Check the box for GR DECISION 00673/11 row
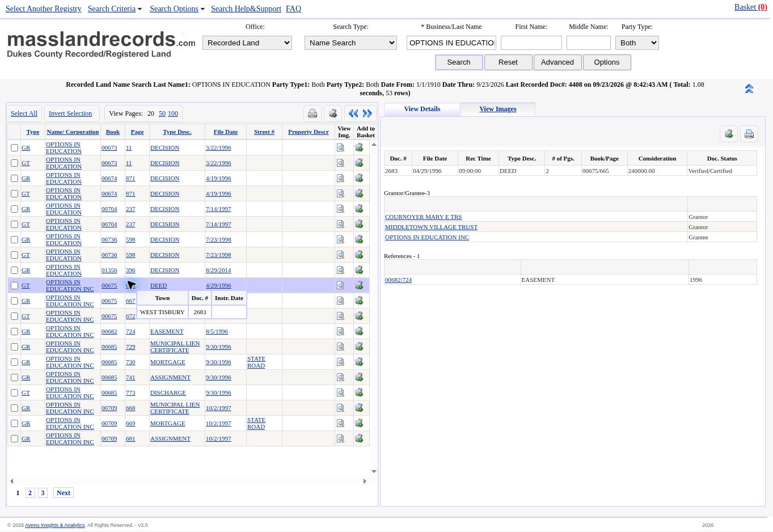The height and width of the screenshot is (532, 773). point(15,147)
